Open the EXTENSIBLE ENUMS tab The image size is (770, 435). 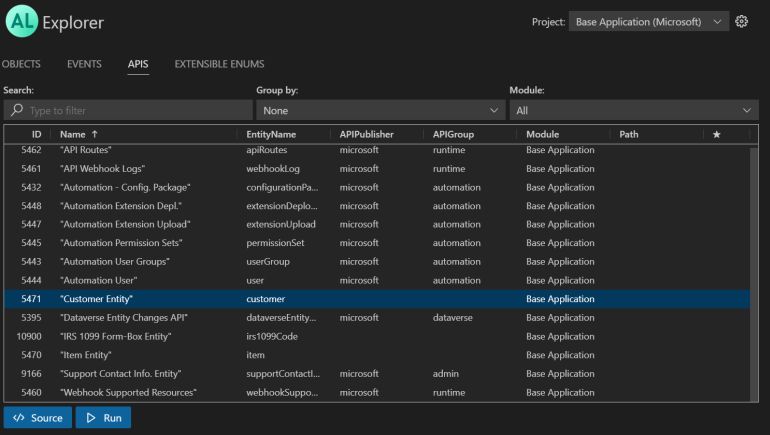click(220, 64)
